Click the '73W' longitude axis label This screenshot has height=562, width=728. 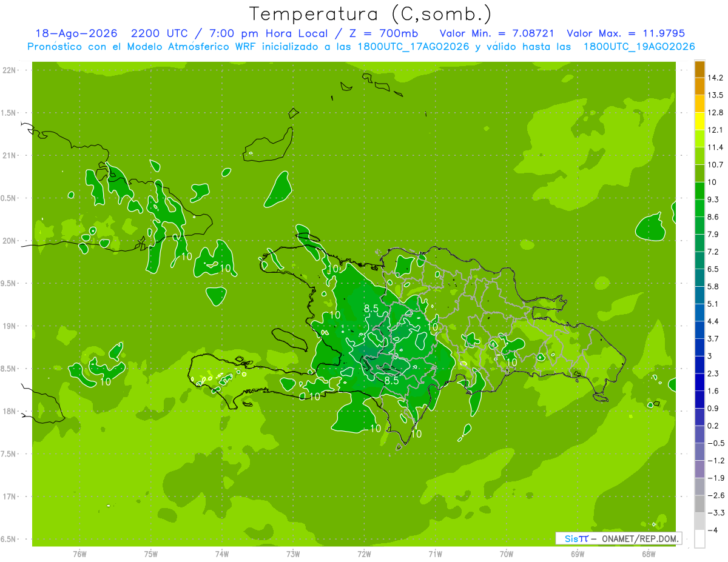[293, 554]
